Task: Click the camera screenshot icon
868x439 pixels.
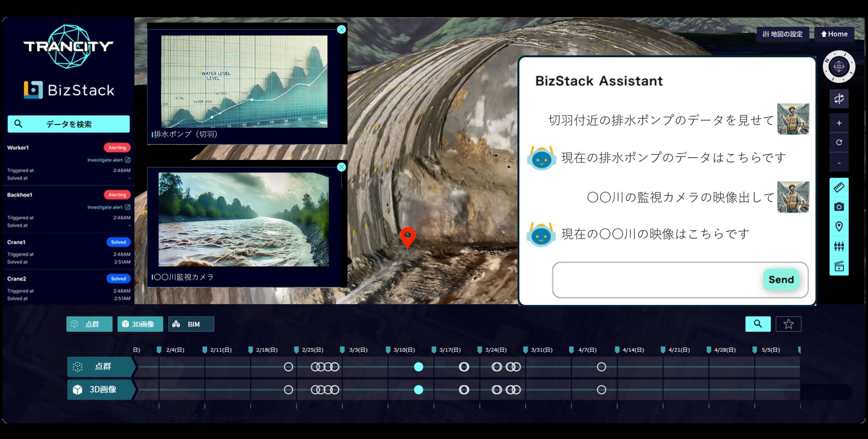Action: 839,207
